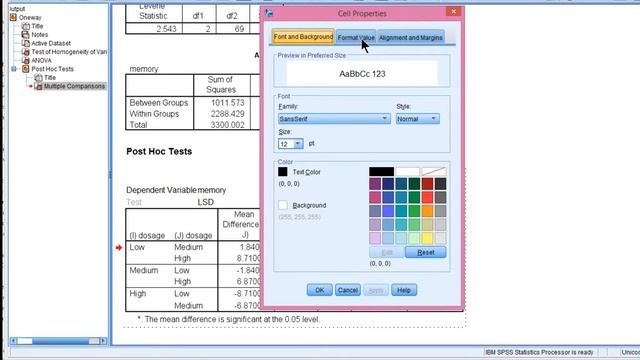Click the mean difference significance footnote
640x360 pixels.
229,319
